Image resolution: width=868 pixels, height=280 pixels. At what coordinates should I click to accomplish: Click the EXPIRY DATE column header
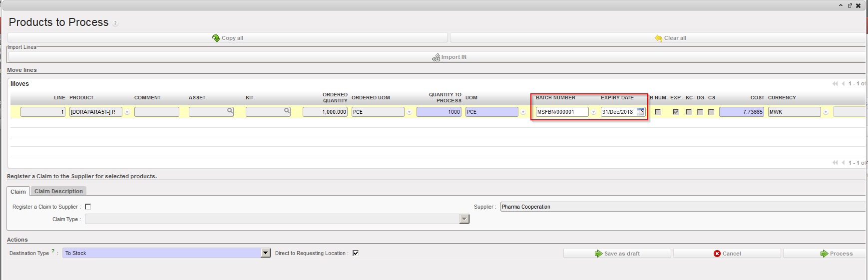617,98
